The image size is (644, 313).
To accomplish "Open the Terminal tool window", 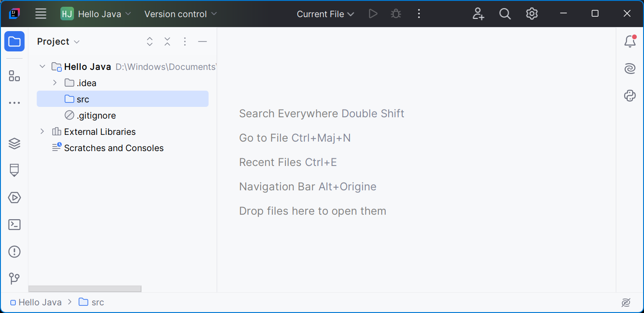I will (14, 225).
